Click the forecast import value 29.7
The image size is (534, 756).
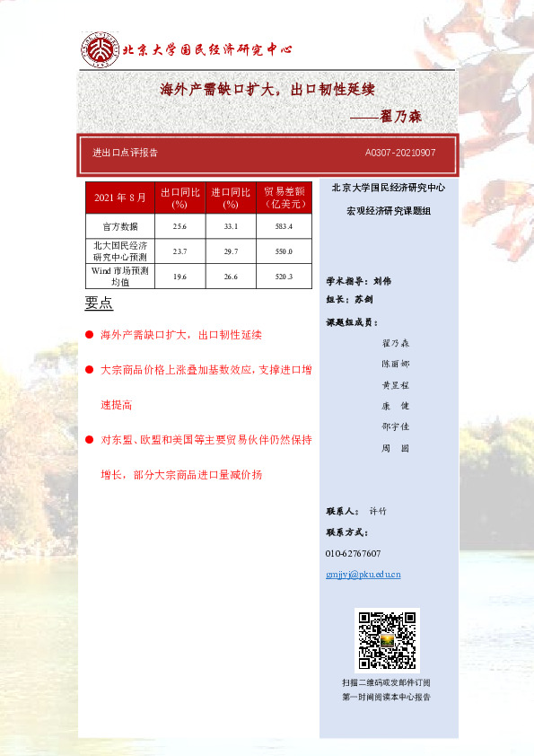coord(231,251)
